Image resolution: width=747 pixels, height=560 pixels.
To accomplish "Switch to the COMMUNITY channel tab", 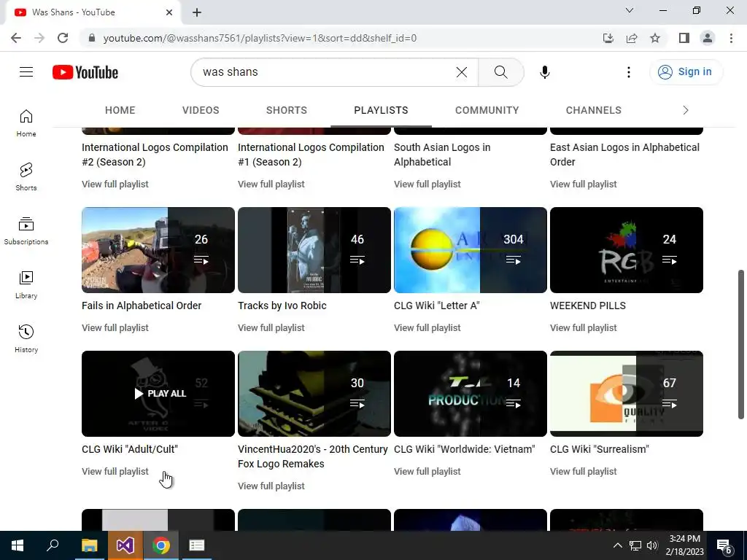I will coord(487,110).
